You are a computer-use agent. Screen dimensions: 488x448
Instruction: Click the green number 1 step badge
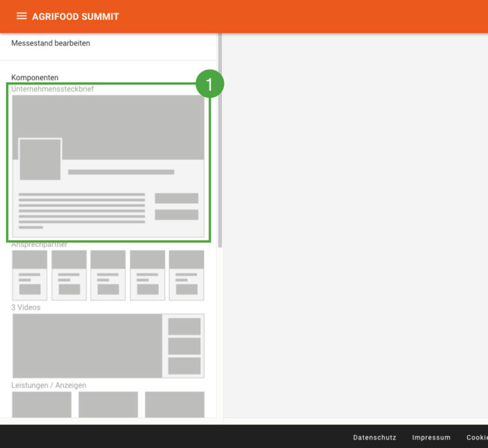[209, 84]
